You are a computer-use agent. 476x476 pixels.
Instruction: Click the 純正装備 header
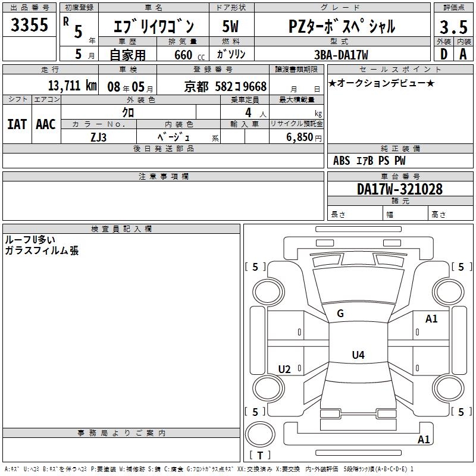point(400,148)
